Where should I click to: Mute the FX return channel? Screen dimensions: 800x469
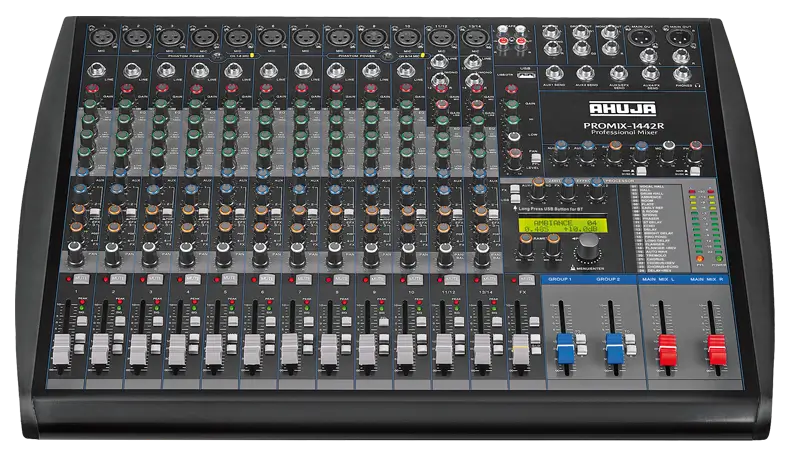pyautogui.click(x=526, y=279)
